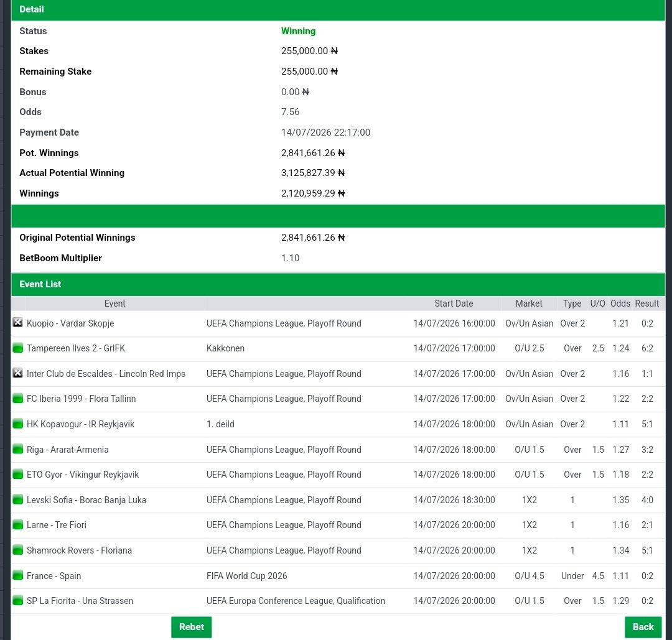672x640 pixels.
Task: Click the U/O column header
Action: click(597, 304)
